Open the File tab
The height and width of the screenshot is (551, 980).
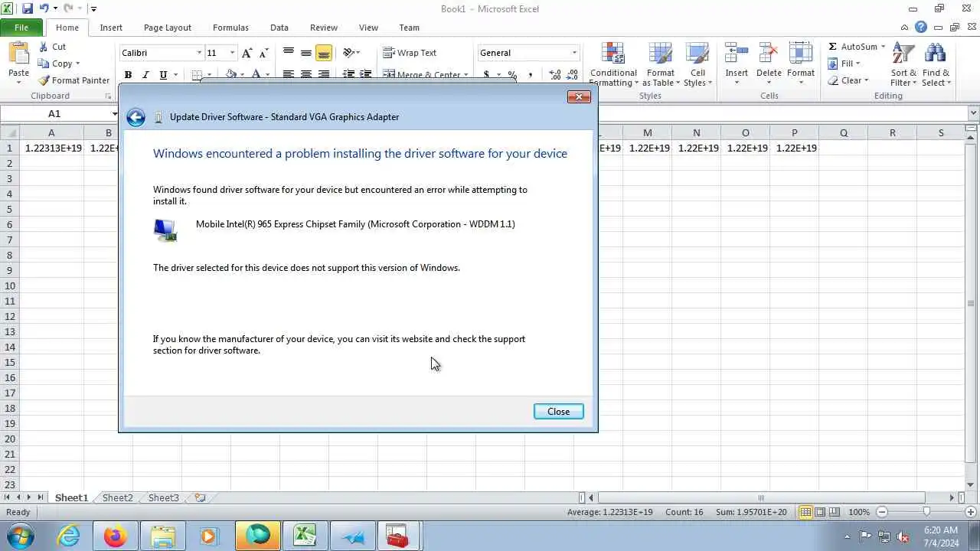point(21,28)
